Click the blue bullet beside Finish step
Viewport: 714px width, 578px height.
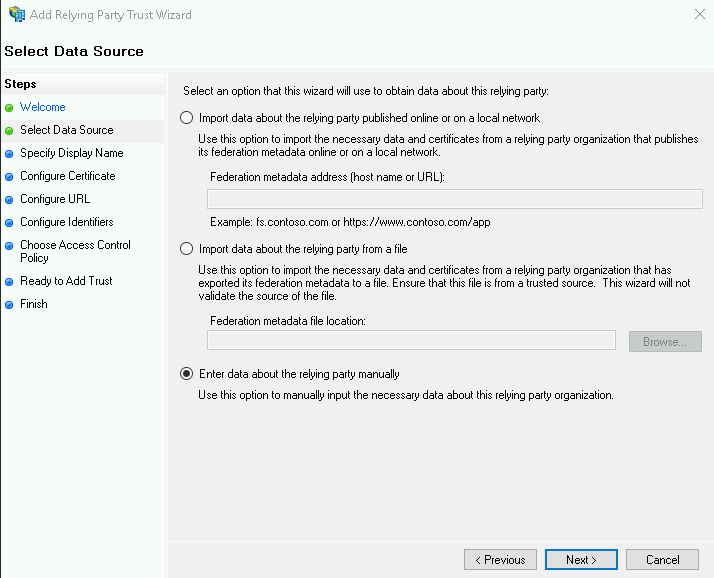click(x=10, y=305)
